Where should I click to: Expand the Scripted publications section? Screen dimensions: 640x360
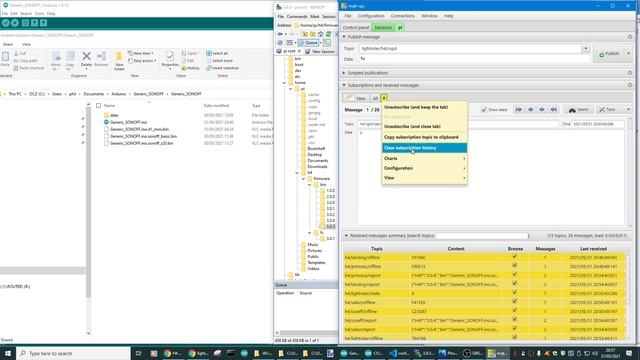point(344,73)
